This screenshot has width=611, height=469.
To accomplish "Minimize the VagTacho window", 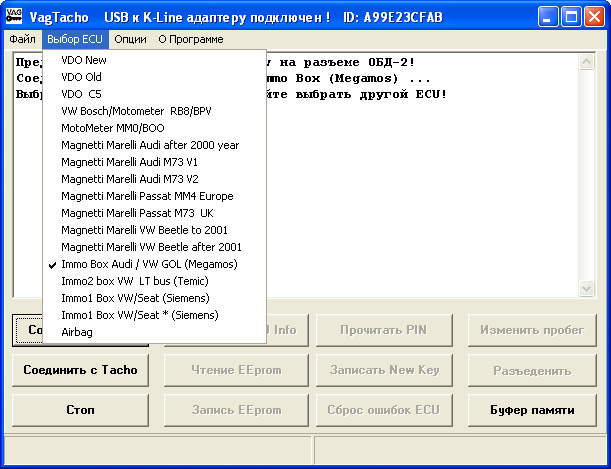I will pos(548,17).
